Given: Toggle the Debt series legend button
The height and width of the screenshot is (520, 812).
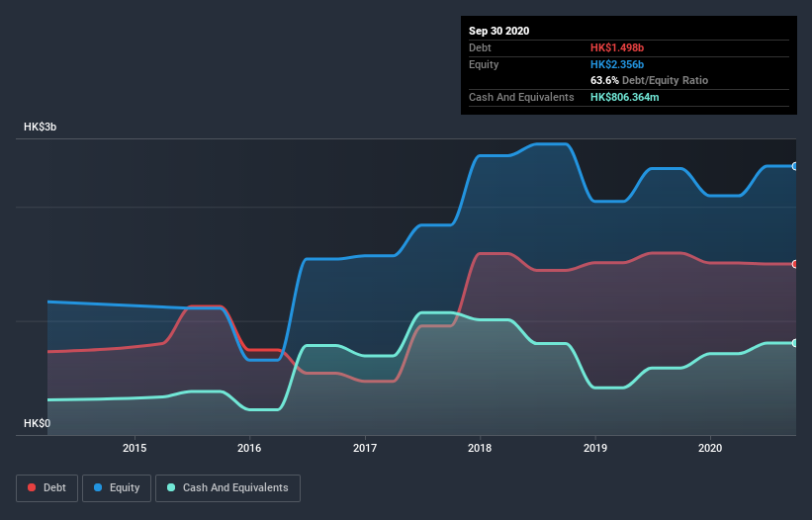Looking at the screenshot, I should (46, 488).
